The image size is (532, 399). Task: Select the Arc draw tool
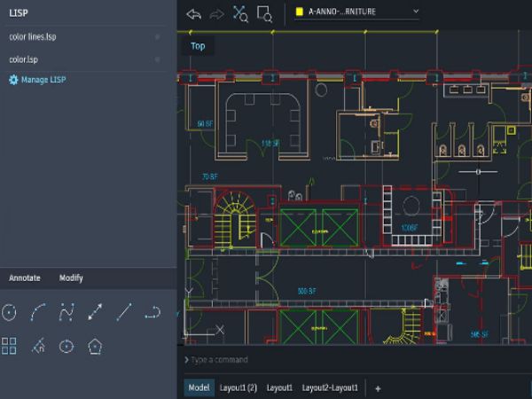[38, 312]
